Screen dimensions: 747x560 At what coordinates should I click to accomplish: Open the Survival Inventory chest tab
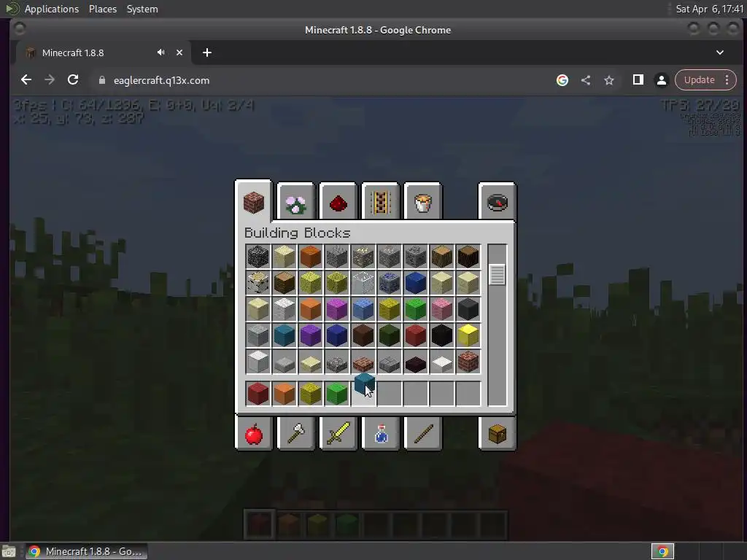tap(497, 433)
